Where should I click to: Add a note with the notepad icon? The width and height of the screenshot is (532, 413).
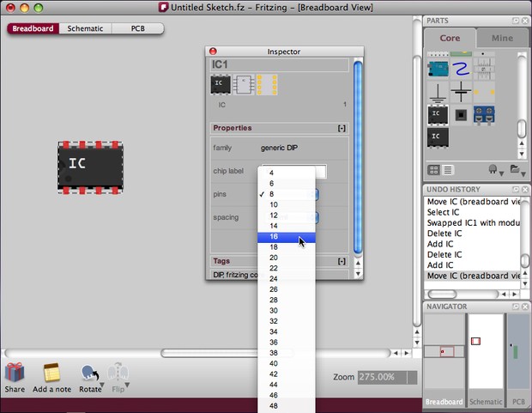pos(51,373)
